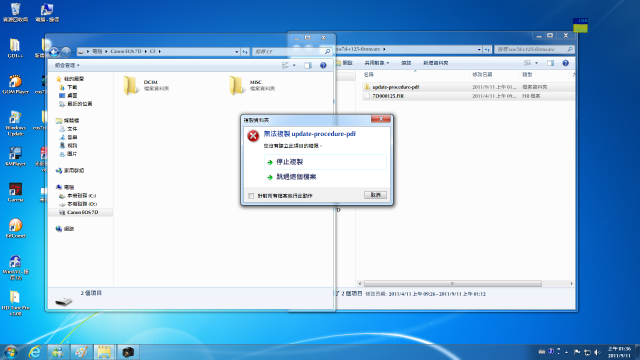Open Internet Explorer from the taskbar
The width and height of the screenshot is (640, 360).
[x=35, y=352]
